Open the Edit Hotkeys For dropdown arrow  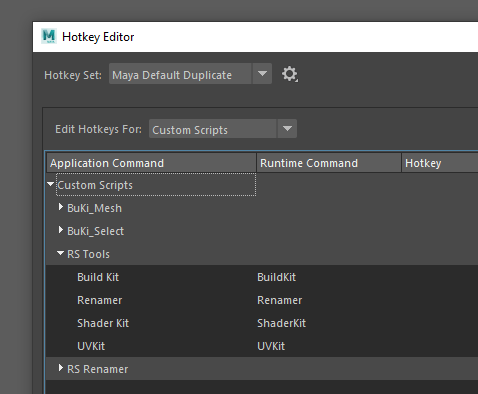287,129
